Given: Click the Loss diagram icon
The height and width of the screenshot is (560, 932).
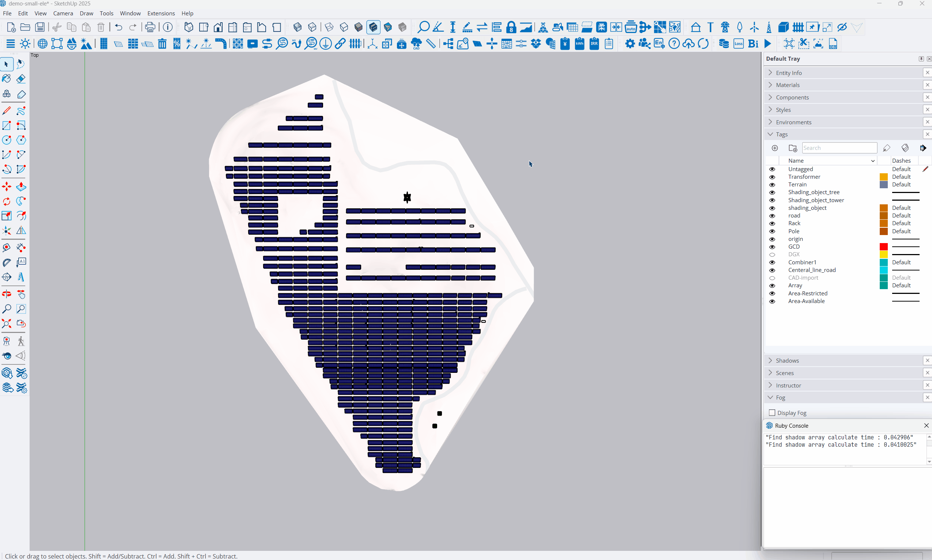Looking at the screenshot, I should tap(738, 44).
